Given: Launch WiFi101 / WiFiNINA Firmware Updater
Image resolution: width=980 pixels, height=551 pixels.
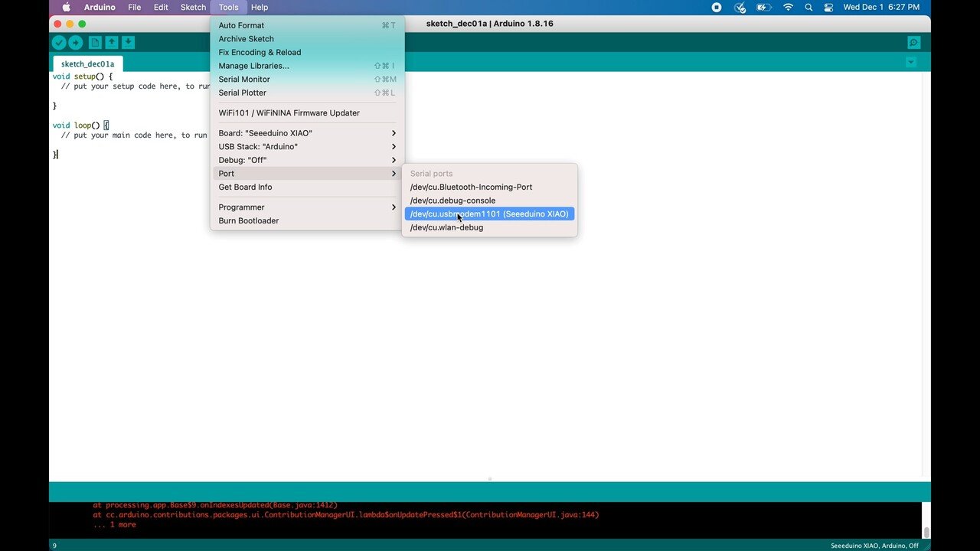Looking at the screenshot, I should 307,113.
